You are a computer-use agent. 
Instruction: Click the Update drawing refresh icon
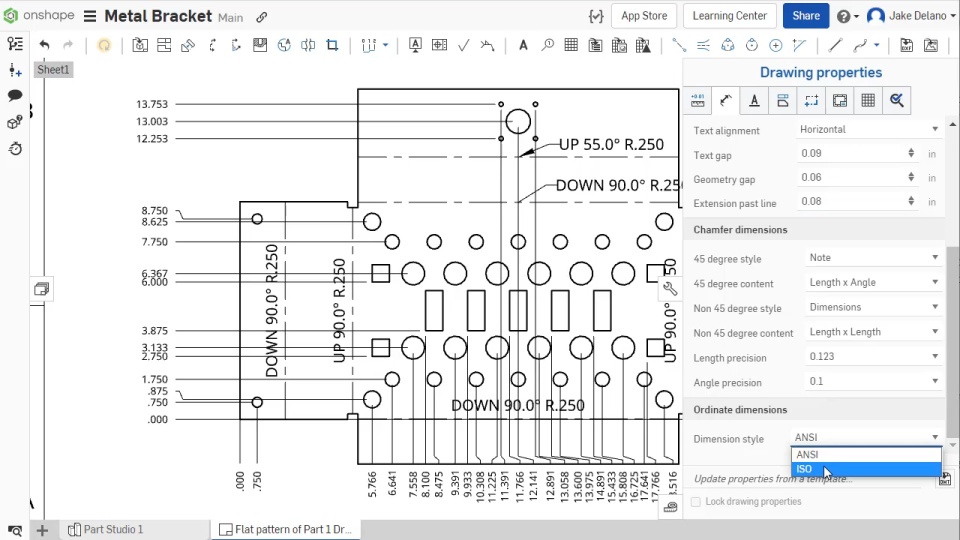[x=104, y=45]
